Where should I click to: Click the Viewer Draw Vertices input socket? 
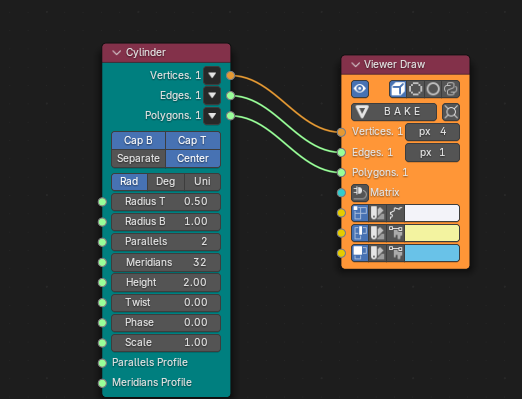(341, 132)
